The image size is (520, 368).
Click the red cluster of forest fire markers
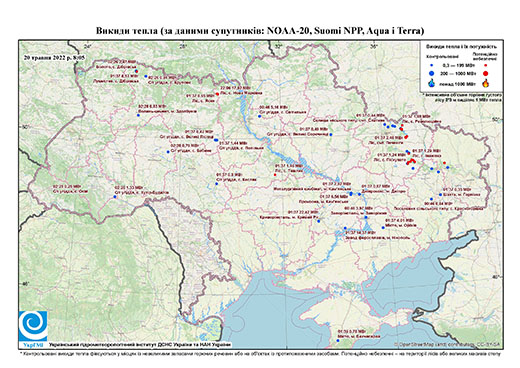411,161
